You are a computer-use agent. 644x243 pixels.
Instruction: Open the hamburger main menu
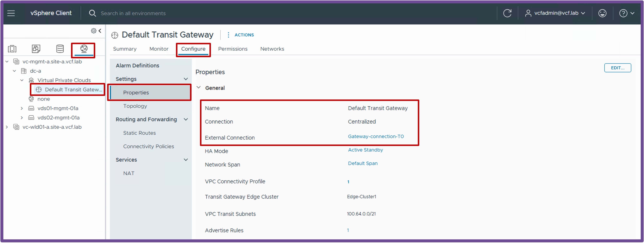[x=11, y=13]
